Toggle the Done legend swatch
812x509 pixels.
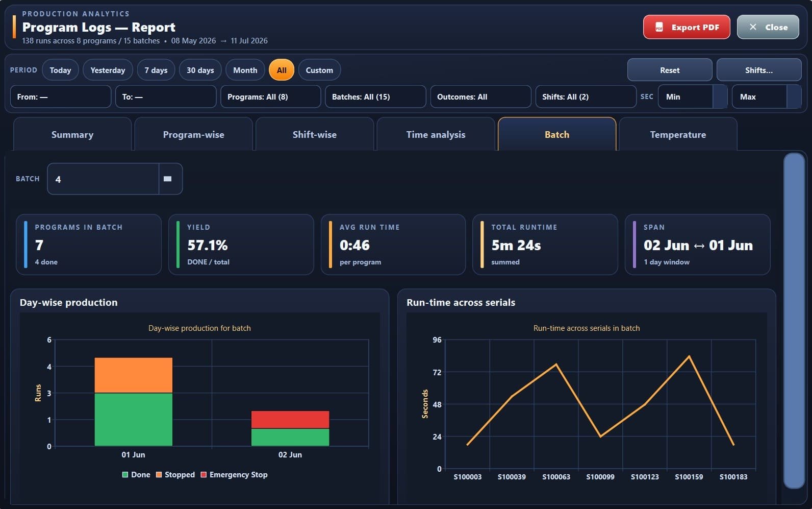click(x=125, y=475)
